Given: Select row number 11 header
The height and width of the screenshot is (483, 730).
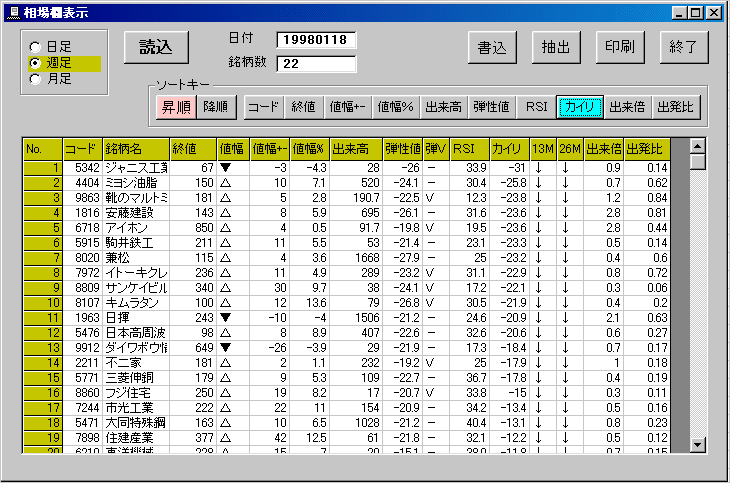Looking at the screenshot, I should tap(43, 318).
